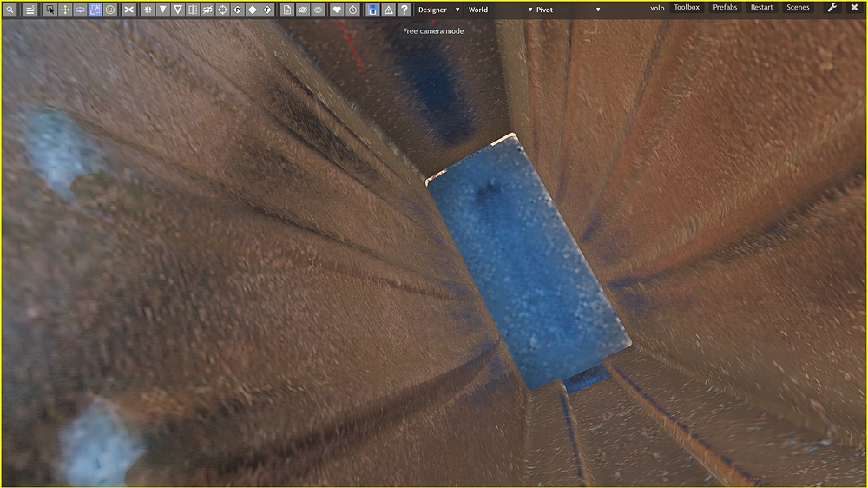Click the magnifier search icon

(10, 10)
